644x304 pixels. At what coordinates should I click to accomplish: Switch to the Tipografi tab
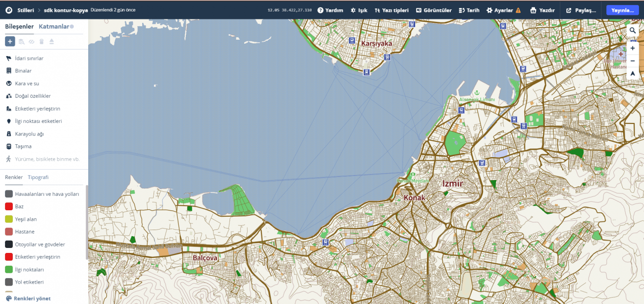pyautogui.click(x=38, y=177)
